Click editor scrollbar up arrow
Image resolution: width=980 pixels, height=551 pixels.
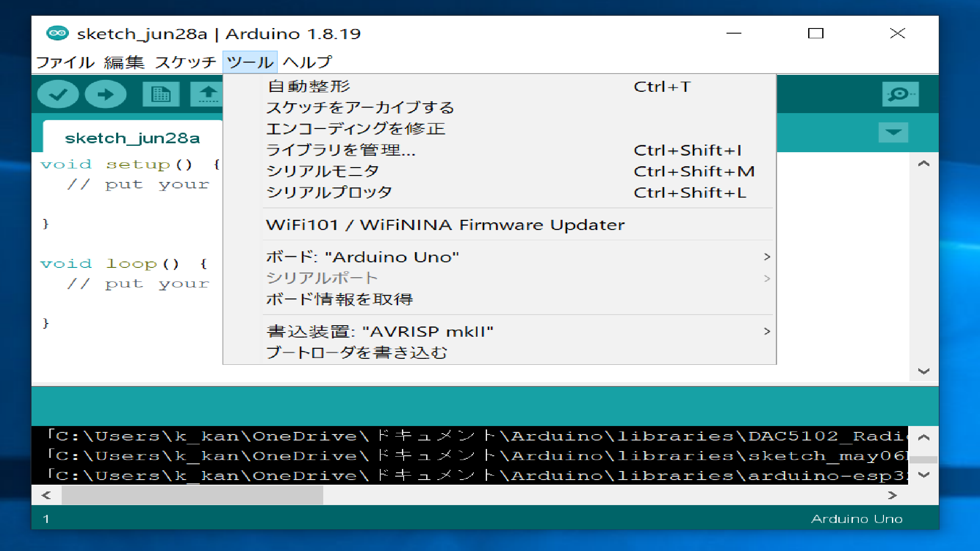[x=923, y=164]
